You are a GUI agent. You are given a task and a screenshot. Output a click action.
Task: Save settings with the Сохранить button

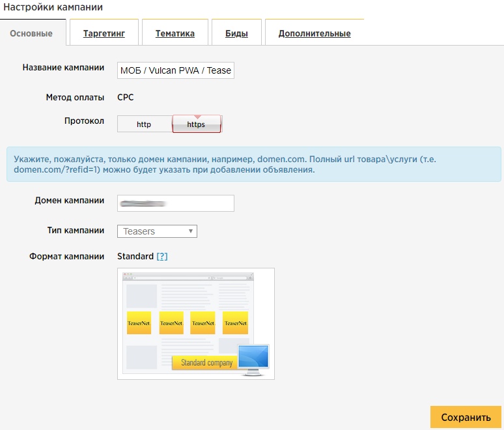466,417
